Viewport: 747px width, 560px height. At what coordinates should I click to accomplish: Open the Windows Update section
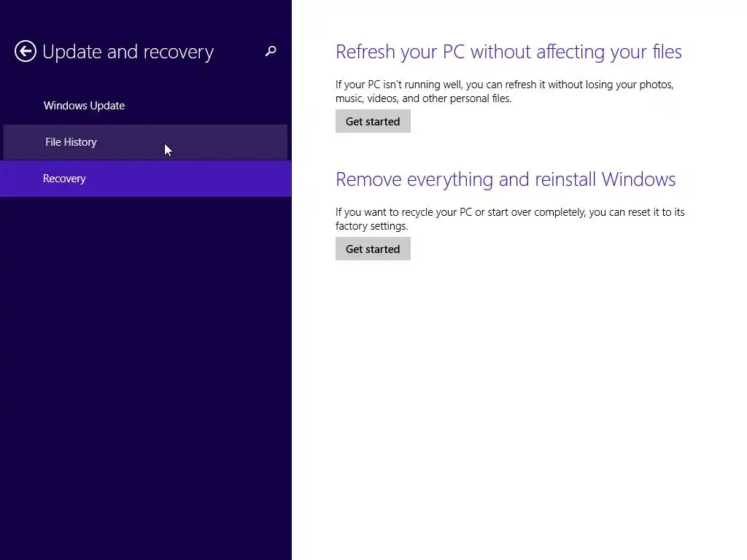[146, 105]
